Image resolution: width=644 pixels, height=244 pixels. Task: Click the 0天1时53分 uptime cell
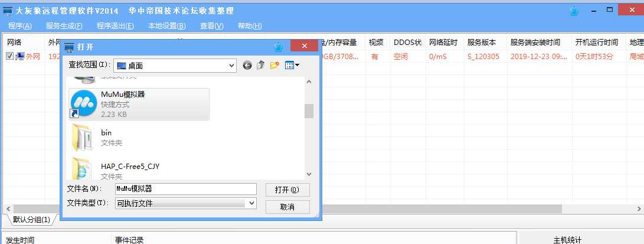594,57
